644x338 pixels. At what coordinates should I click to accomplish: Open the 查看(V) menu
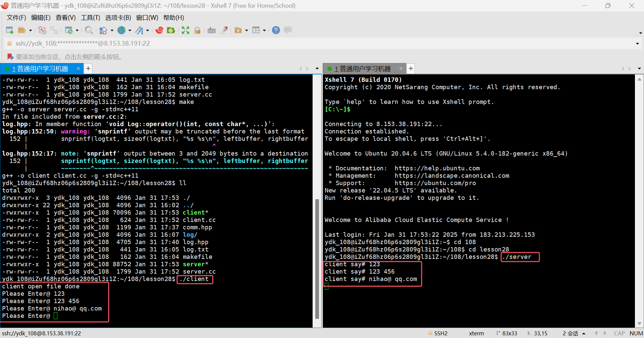pyautogui.click(x=65, y=18)
